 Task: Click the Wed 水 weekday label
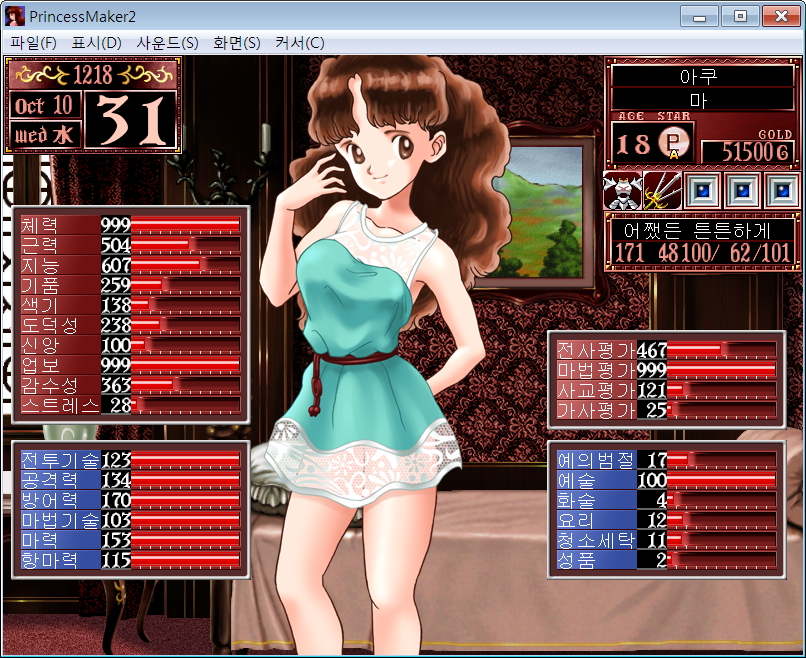coord(45,136)
